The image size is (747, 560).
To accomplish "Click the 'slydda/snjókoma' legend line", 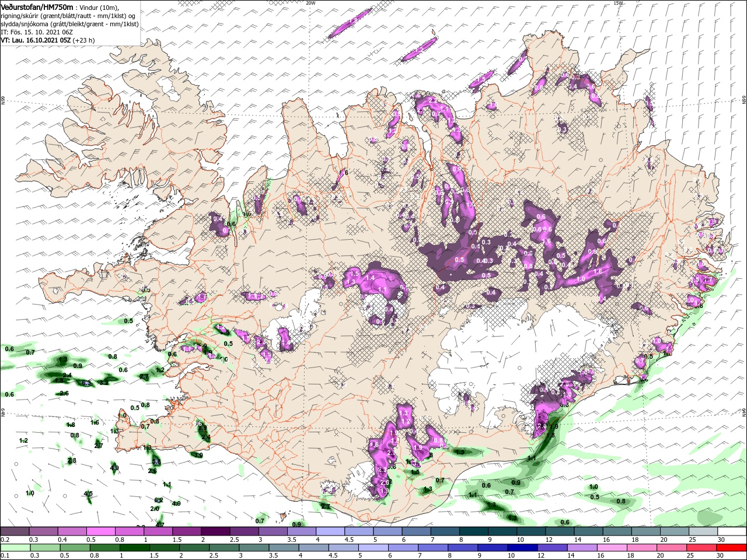I will [69, 24].
